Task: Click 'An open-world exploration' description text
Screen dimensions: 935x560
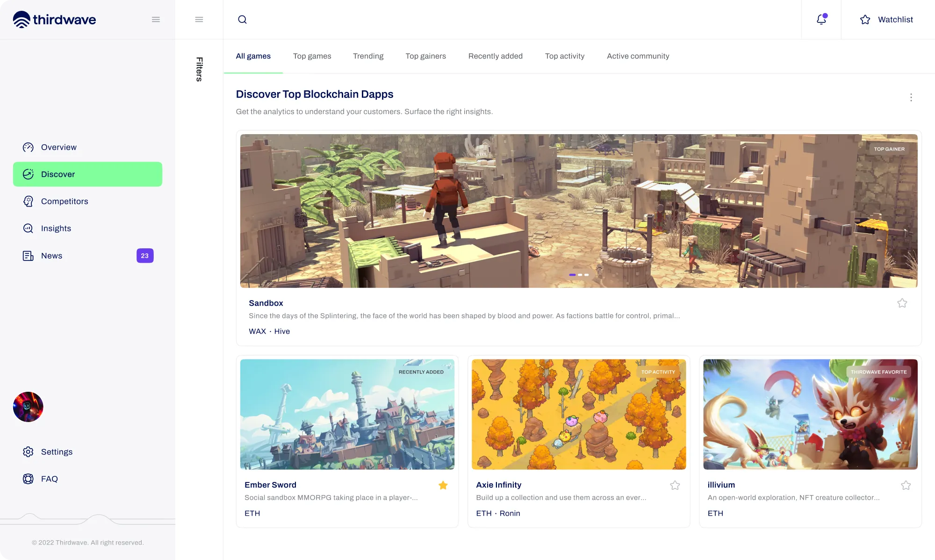Action: coord(793,498)
